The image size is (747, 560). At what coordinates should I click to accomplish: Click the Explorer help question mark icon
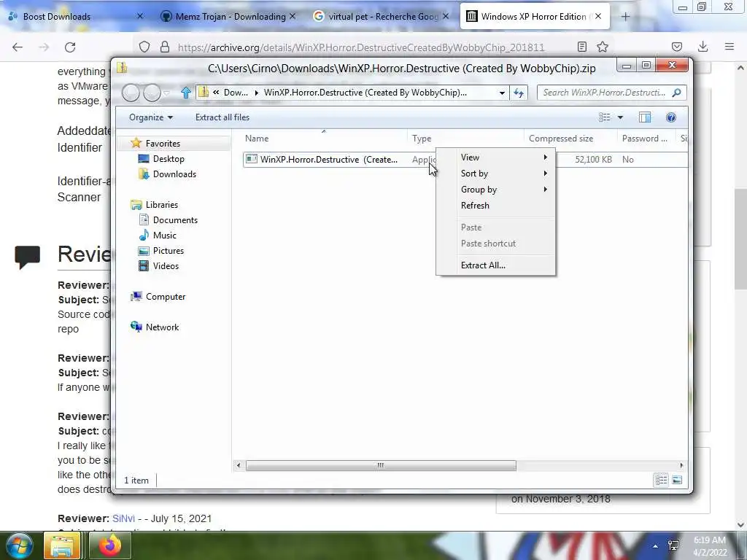(671, 117)
